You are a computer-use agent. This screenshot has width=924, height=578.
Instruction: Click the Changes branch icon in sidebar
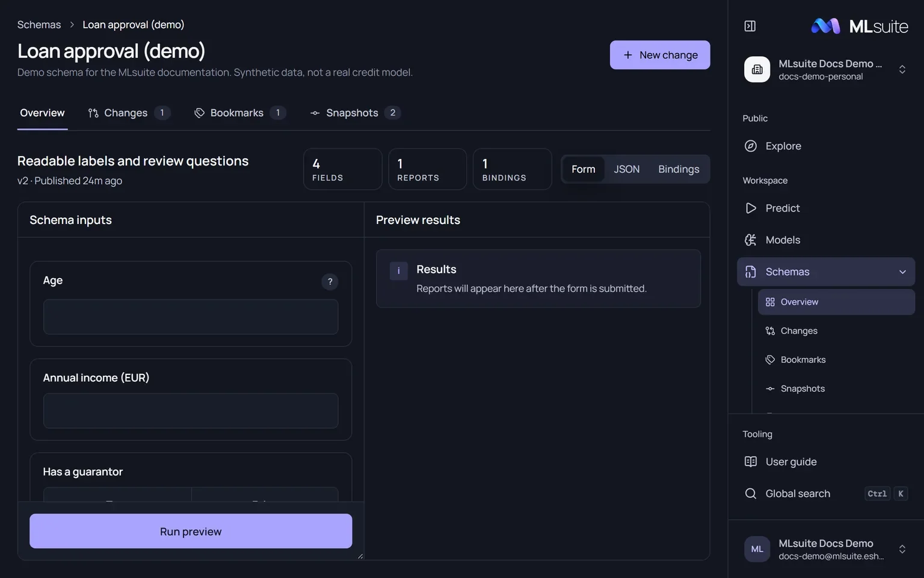click(770, 331)
